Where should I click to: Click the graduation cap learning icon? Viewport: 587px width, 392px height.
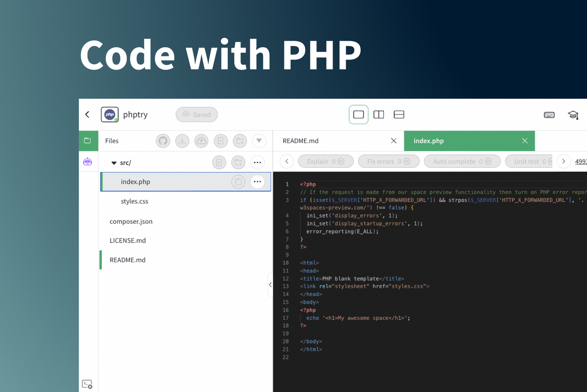[x=574, y=115]
